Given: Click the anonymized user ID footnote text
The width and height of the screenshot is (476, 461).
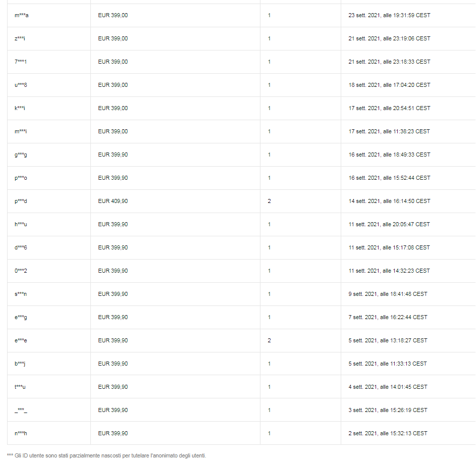Looking at the screenshot, I should pos(107,455).
